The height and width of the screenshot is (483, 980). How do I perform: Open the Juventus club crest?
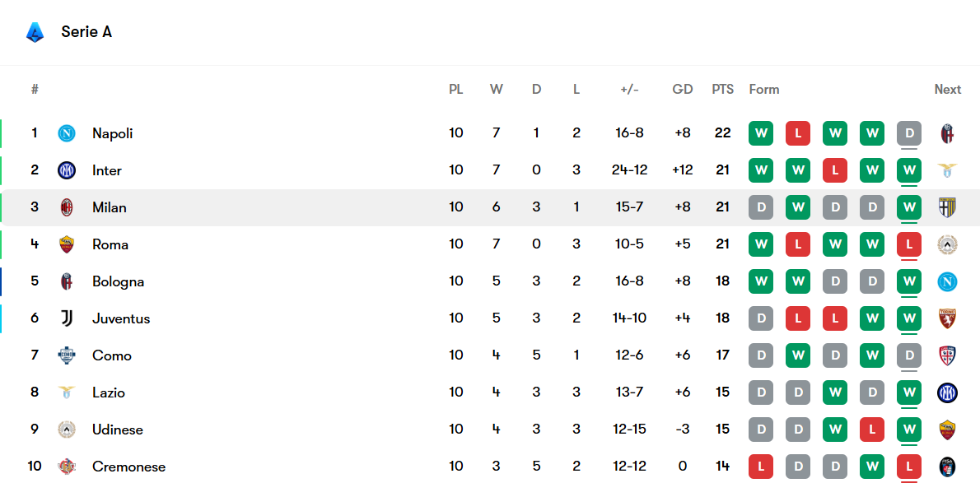pyautogui.click(x=67, y=318)
